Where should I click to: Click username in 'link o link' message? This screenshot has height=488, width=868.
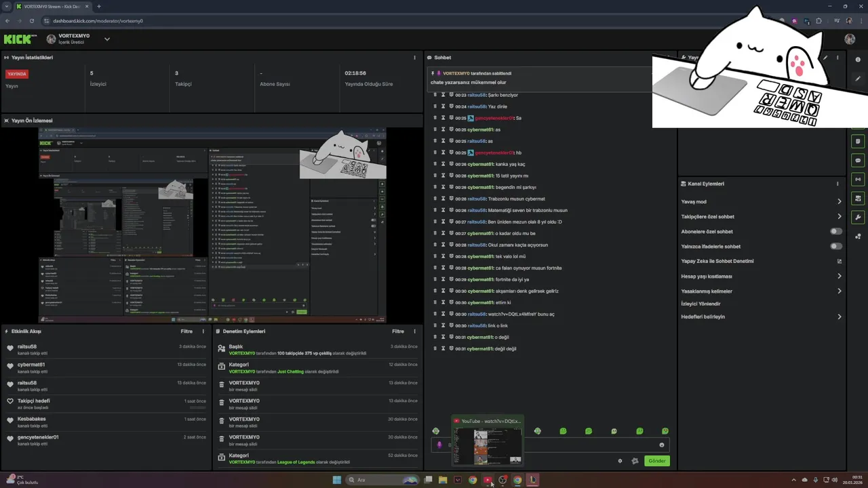click(x=477, y=325)
